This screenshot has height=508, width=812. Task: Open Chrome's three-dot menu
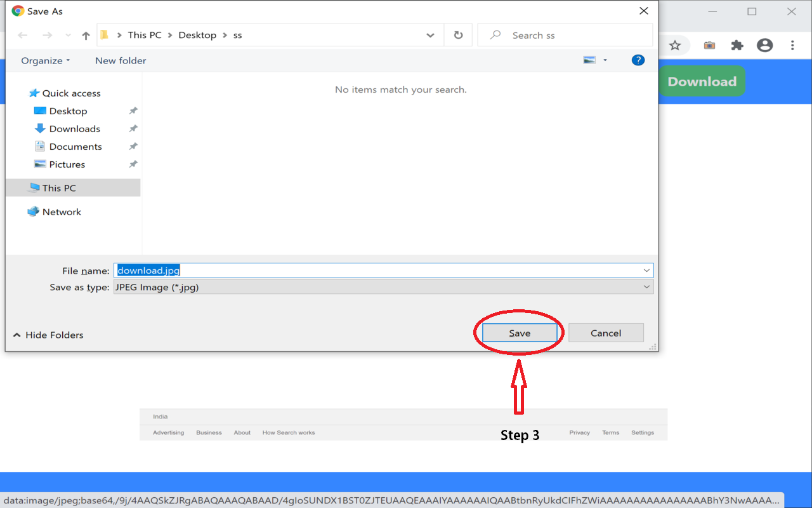[x=792, y=45]
